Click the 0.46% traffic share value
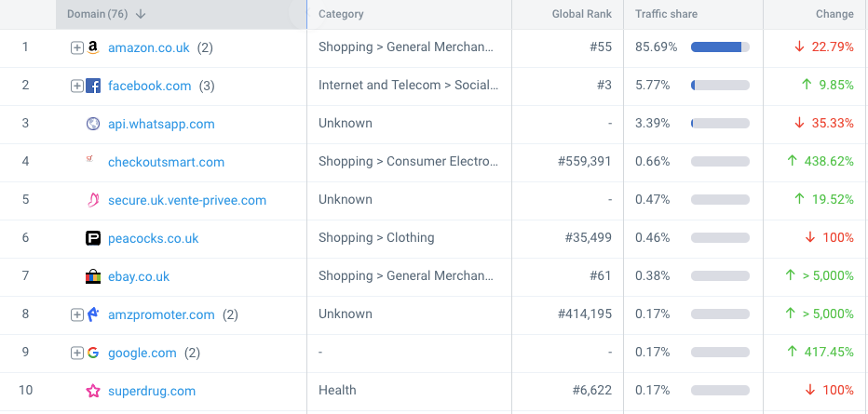Viewport: 868px width, 414px height. (x=652, y=237)
